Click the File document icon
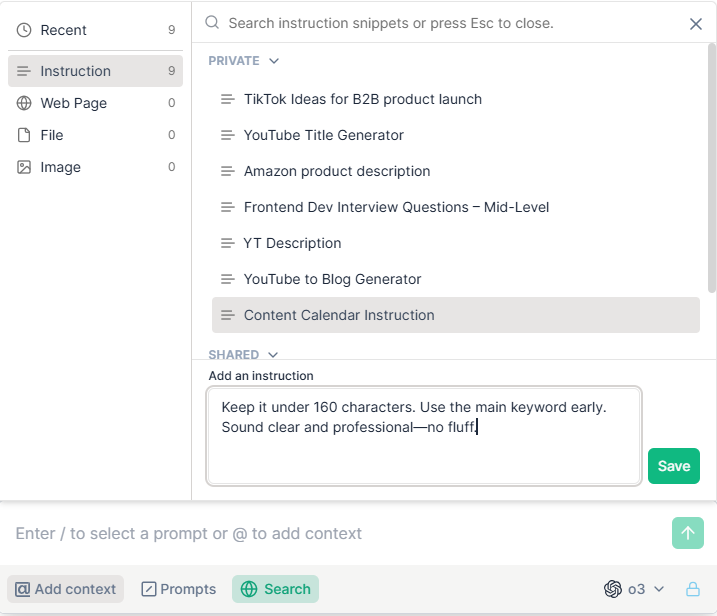The image size is (717, 616). [x=24, y=135]
